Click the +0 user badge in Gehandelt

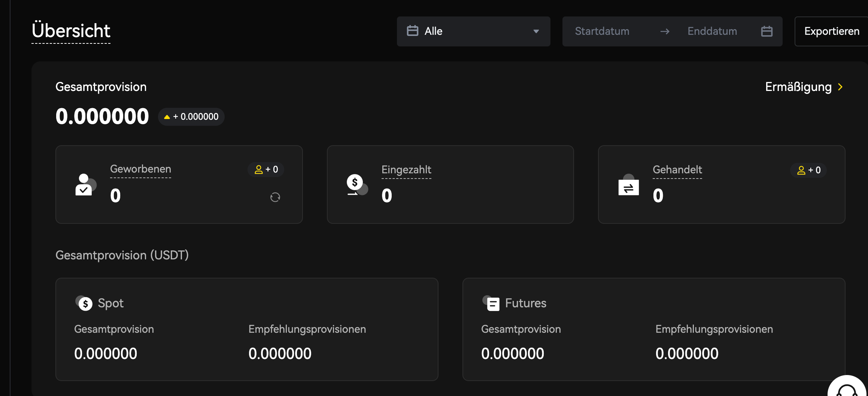click(x=808, y=170)
